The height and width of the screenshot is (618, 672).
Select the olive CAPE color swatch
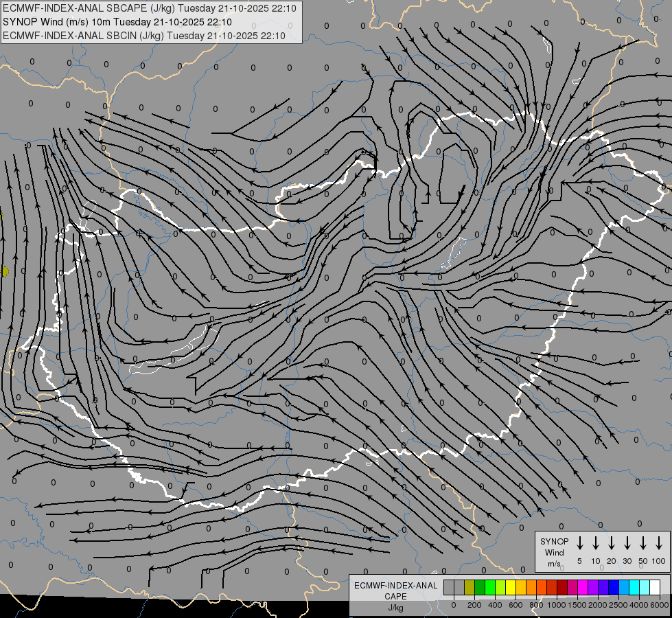(x=470, y=587)
